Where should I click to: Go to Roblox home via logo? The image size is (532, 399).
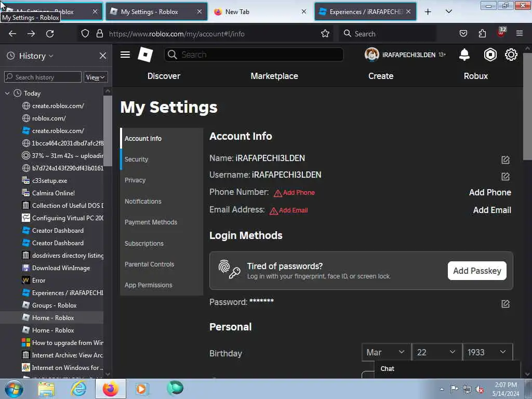pyautogui.click(x=145, y=55)
